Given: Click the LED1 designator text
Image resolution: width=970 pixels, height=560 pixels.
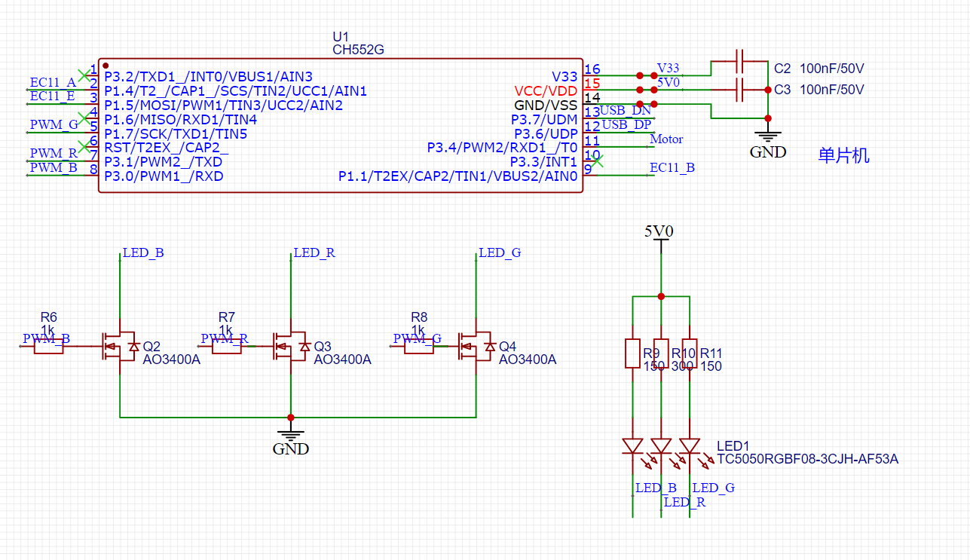Looking at the screenshot, I should [732, 446].
